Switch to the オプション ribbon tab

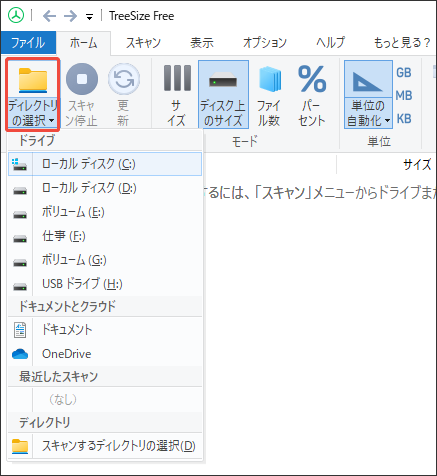[265, 43]
